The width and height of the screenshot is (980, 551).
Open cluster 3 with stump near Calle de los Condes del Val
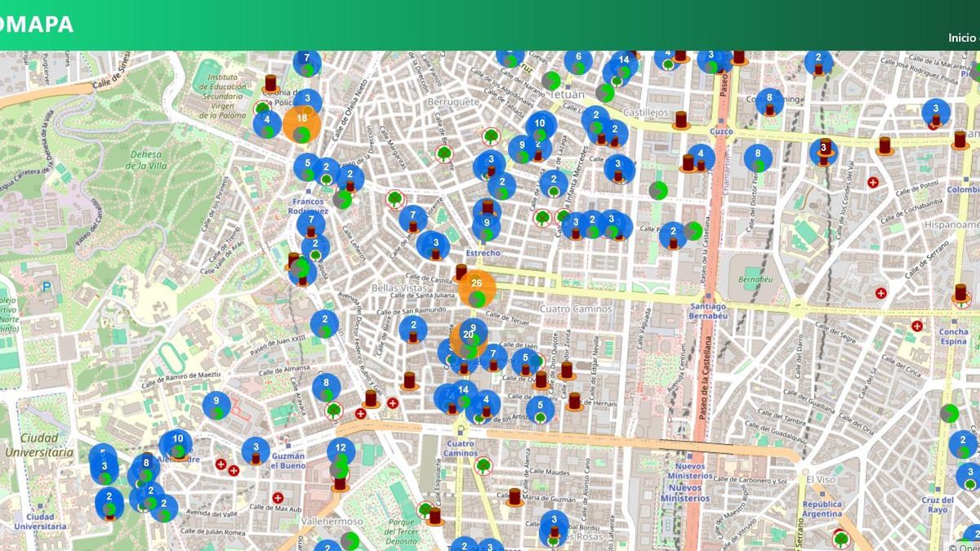[824, 152]
